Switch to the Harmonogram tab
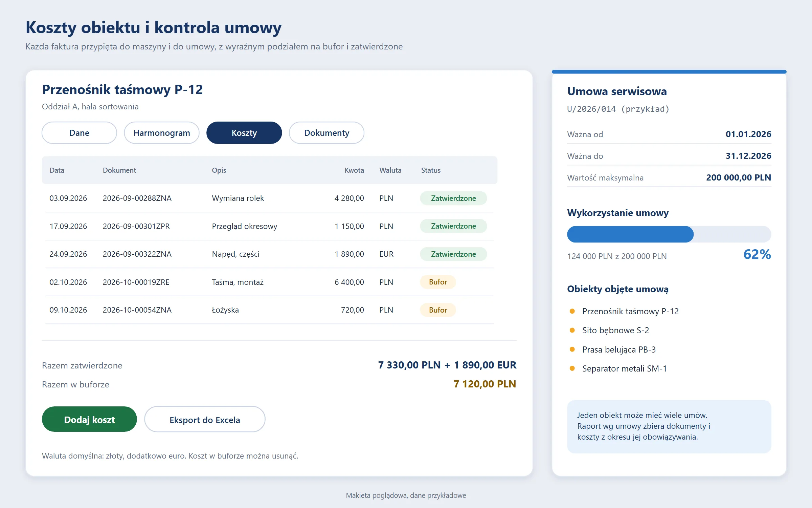 [161, 133]
